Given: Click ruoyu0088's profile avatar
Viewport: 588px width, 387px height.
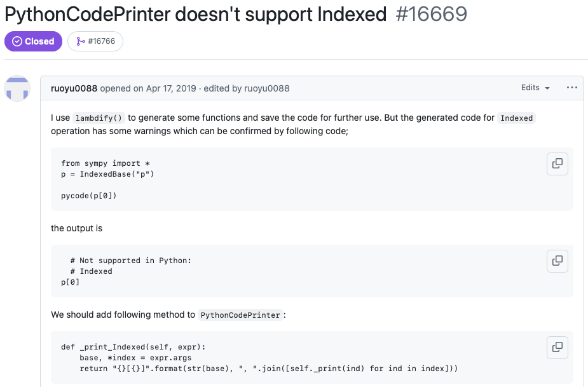Looking at the screenshot, I should pos(17,88).
